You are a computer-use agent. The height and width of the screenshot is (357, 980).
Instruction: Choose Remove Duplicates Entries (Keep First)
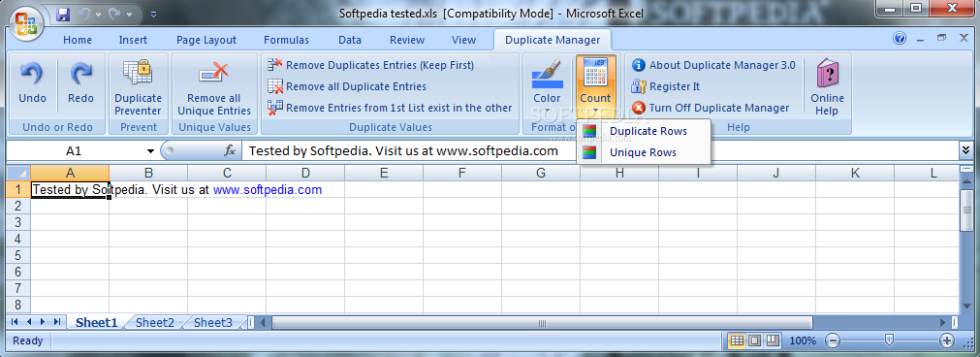(x=370, y=65)
